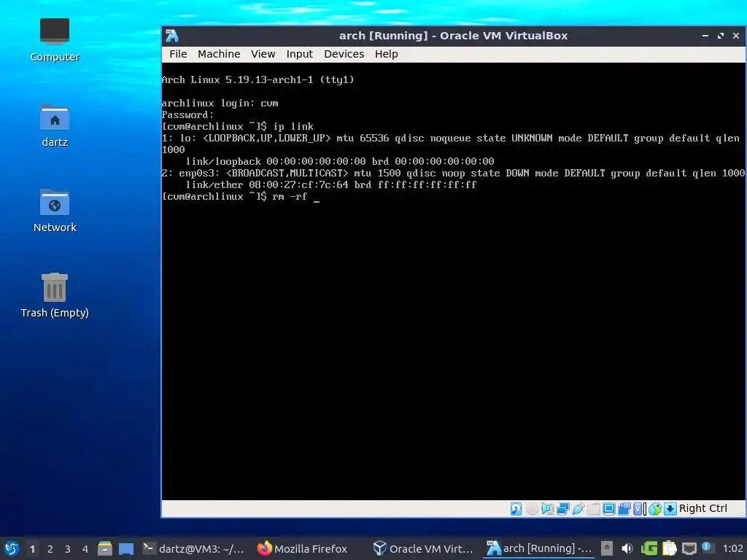Click the lo LOOPBACK interface line
Viewport: 747px width, 560px height.
[451, 138]
